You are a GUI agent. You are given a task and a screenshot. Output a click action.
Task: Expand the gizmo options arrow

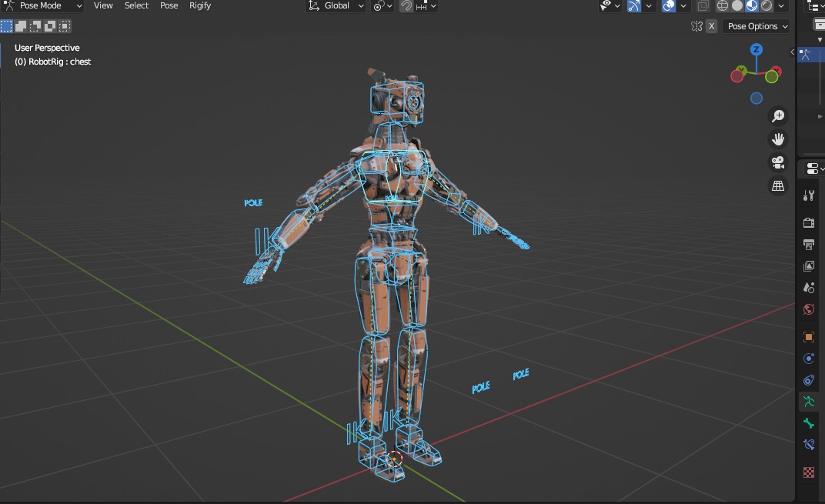tap(649, 6)
